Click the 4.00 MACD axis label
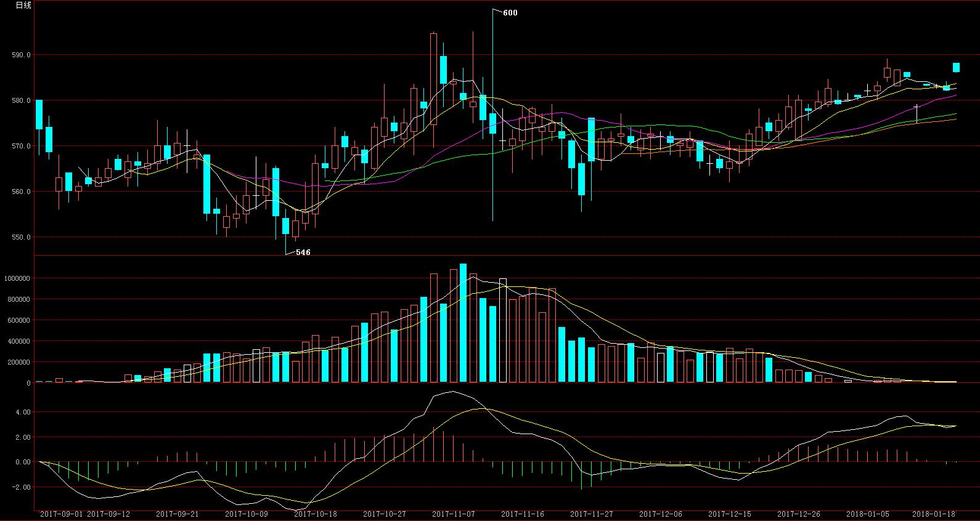Image resolution: width=980 pixels, height=521 pixels. click(23, 412)
